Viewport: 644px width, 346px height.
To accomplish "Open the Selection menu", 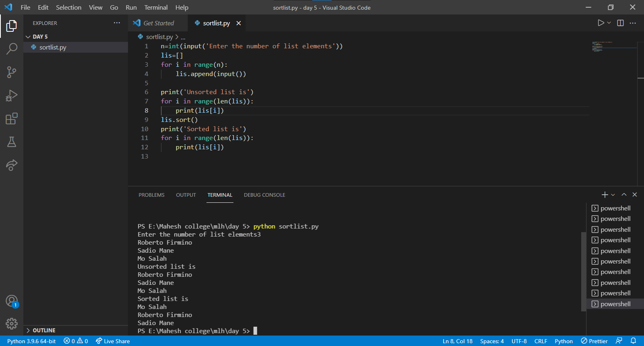I will pos(68,7).
